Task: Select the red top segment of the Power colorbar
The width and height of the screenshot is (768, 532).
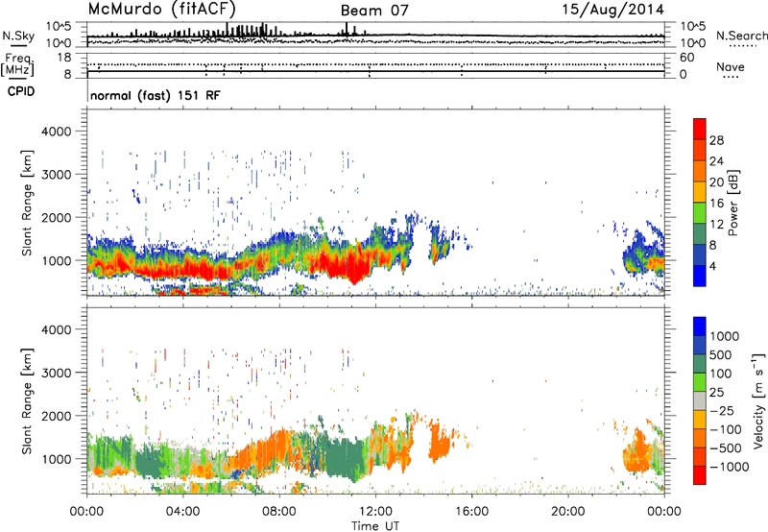Action: (700, 129)
